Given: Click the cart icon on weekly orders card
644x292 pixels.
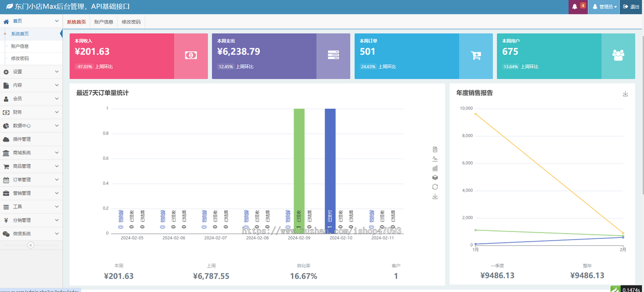Looking at the screenshot, I should (x=475, y=55).
